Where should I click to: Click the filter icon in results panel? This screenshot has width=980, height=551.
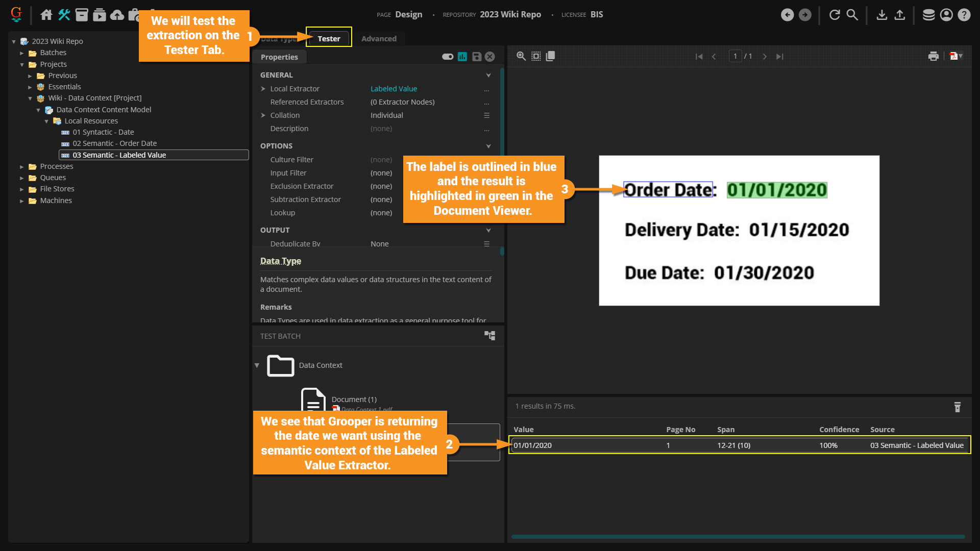[x=957, y=407]
